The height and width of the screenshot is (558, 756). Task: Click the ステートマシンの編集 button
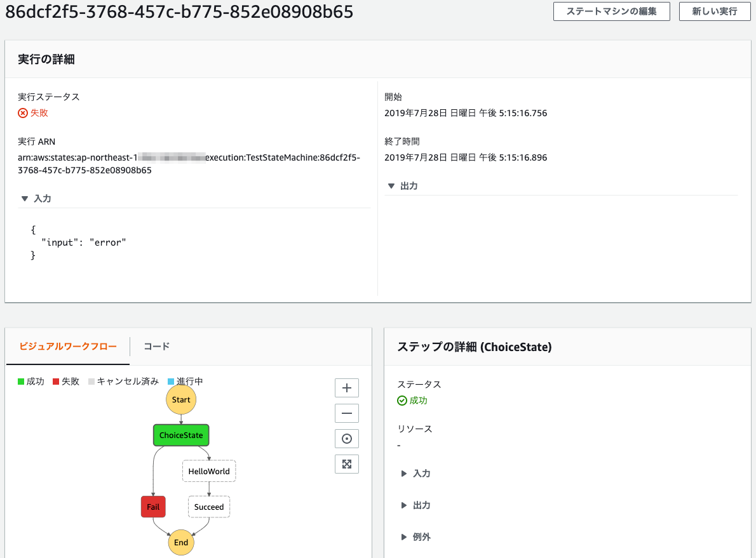click(x=611, y=11)
